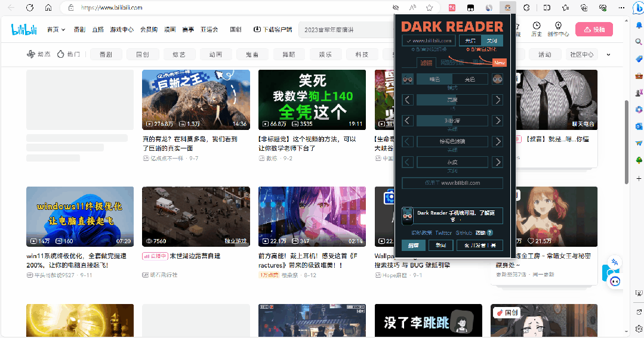
Task: Click Dark Reader help question mark icon
Action: click(489, 232)
